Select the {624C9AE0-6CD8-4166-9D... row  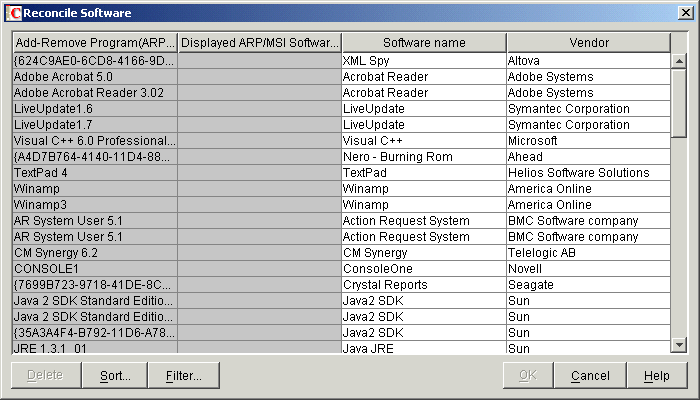tap(95, 61)
